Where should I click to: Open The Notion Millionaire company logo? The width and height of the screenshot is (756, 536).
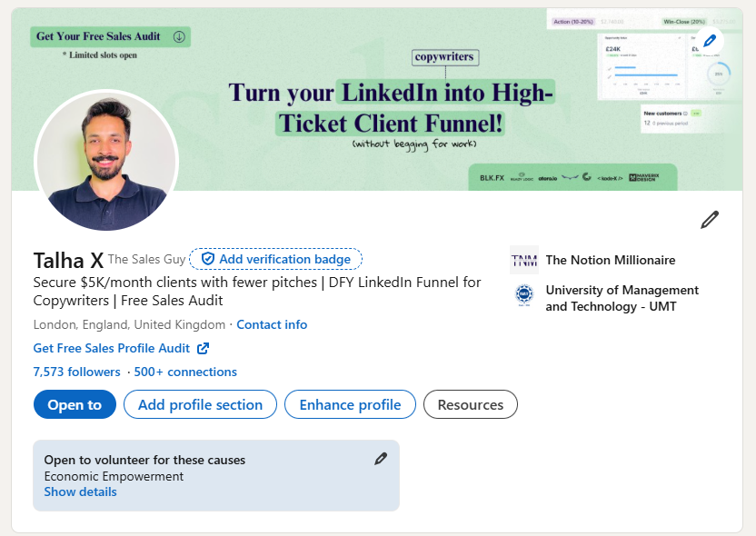coord(524,260)
